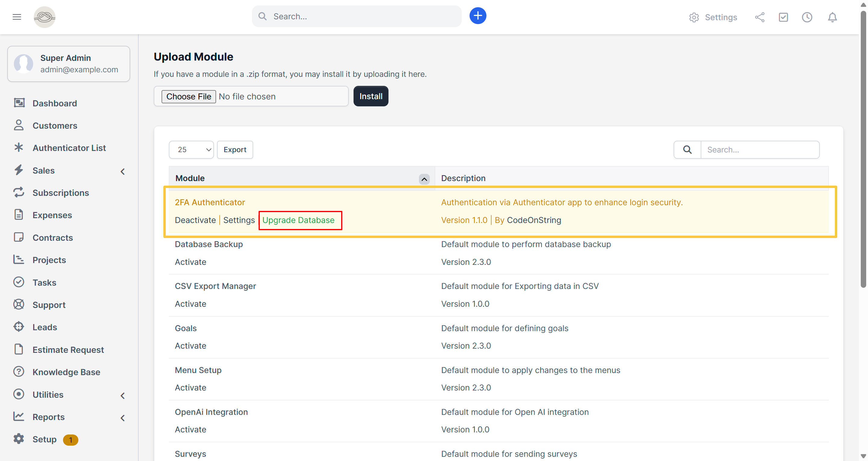Click the 2FA Authenticator module name
The width and height of the screenshot is (868, 461).
(209, 202)
